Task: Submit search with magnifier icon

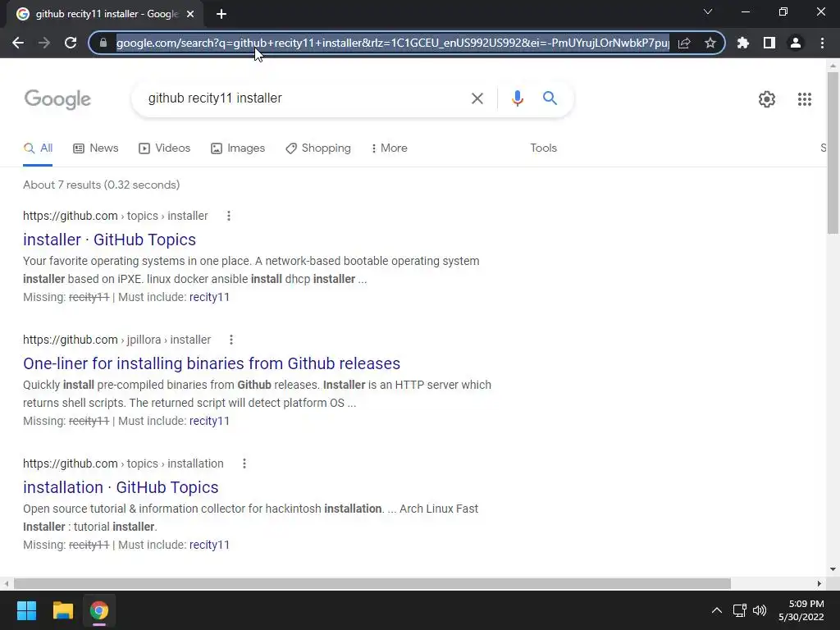Action: click(x=550, y=98)
